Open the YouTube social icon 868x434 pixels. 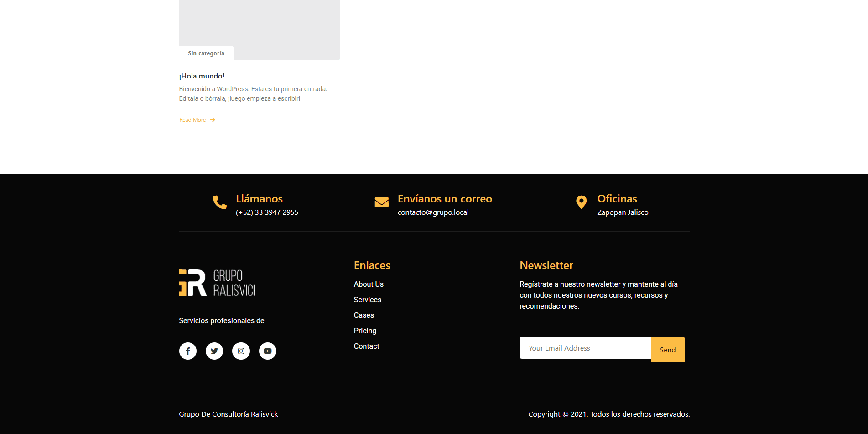click(268, 351)
